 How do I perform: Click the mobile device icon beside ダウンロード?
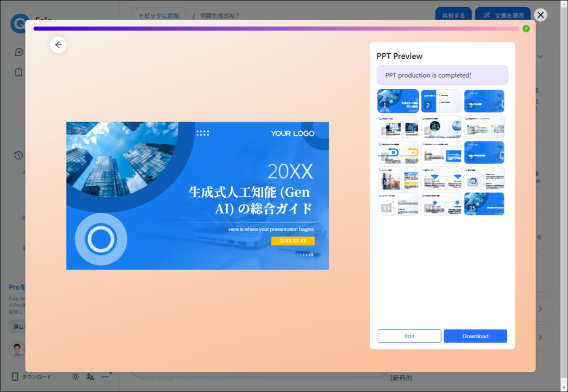coord(15,377)
